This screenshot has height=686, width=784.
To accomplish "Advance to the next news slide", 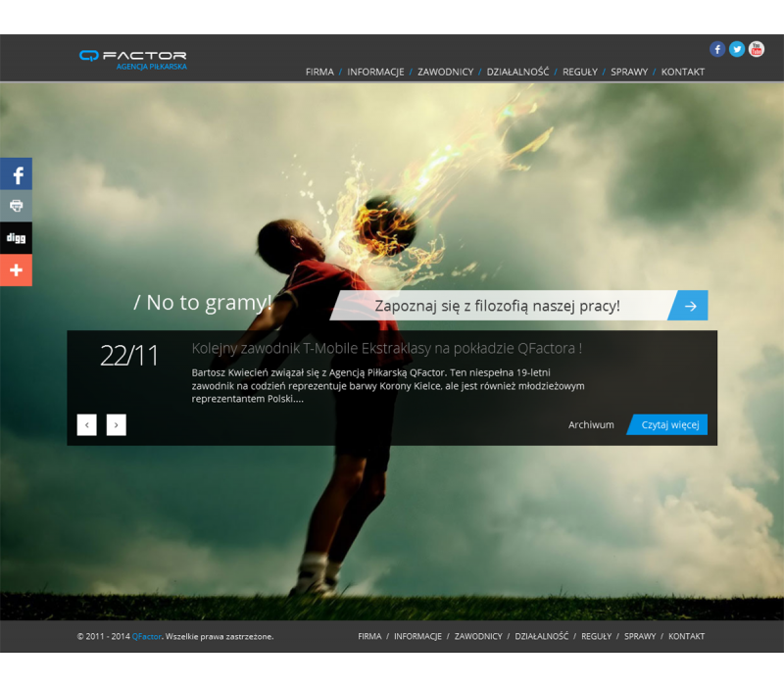I will pos(116,424).
